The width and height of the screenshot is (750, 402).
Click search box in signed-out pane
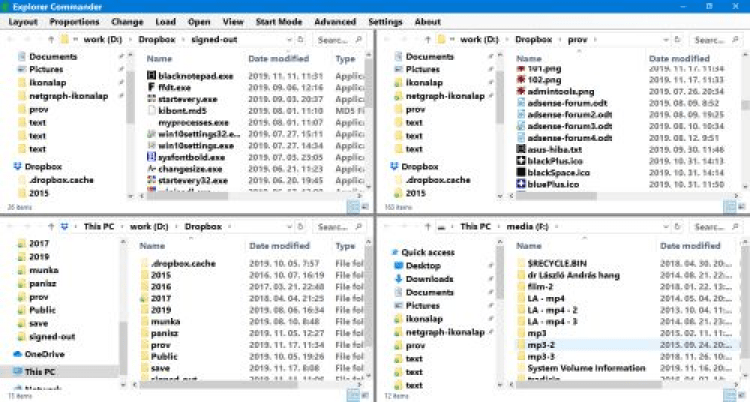(x=339, y=40)
